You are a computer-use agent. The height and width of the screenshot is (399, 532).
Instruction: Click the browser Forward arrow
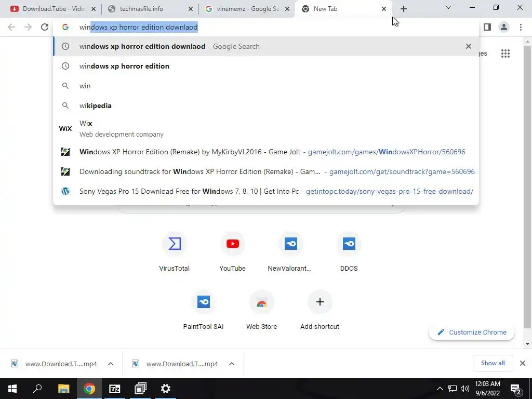[28, 27]
